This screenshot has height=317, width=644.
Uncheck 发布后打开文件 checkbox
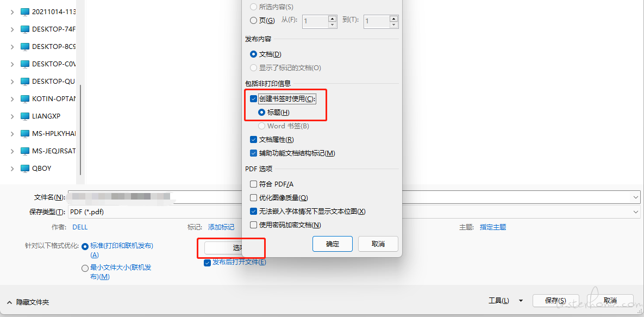(208, 262)
